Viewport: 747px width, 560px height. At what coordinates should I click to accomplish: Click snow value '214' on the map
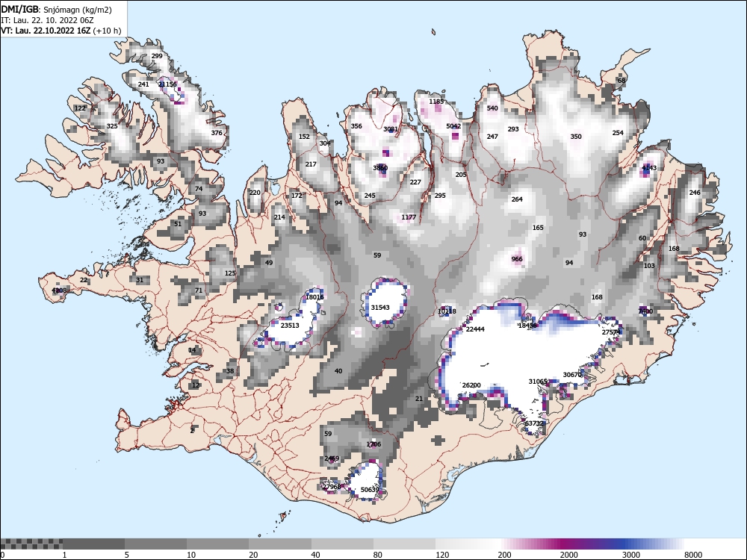(279, 217)
